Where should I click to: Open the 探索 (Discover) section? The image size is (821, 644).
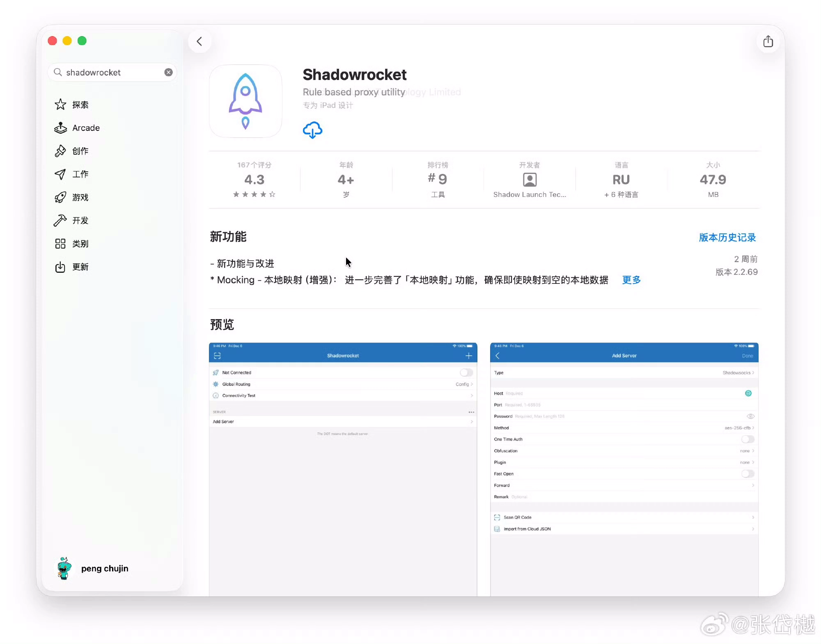tap(112, 105)
